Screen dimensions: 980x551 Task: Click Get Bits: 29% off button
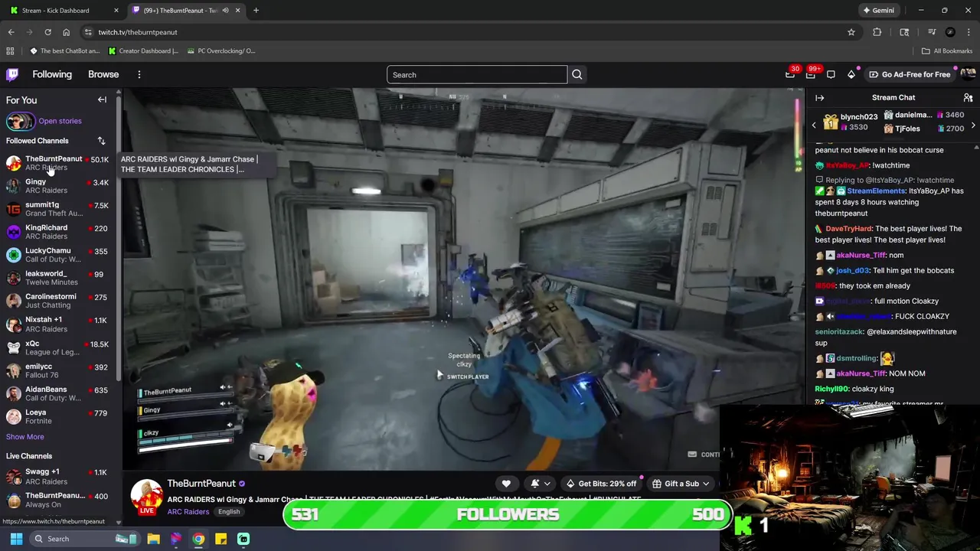tap(601, 484)
